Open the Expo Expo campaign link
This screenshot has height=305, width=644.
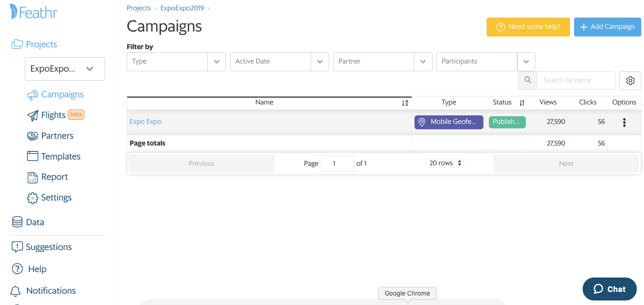[x=145, y=122]
